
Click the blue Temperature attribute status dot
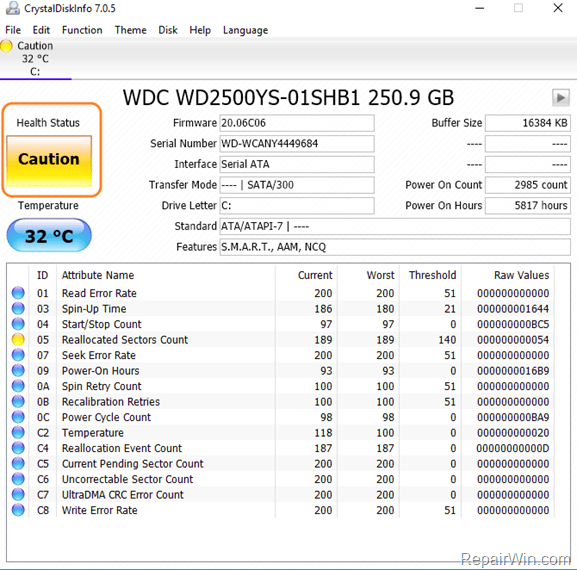point(18,433)
